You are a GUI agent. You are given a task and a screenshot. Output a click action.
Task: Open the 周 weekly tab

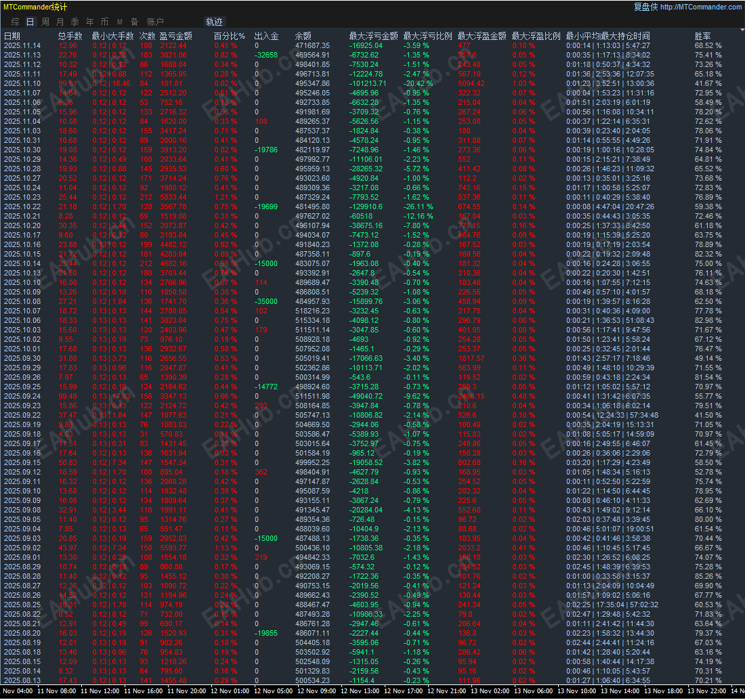pos(45,22)
